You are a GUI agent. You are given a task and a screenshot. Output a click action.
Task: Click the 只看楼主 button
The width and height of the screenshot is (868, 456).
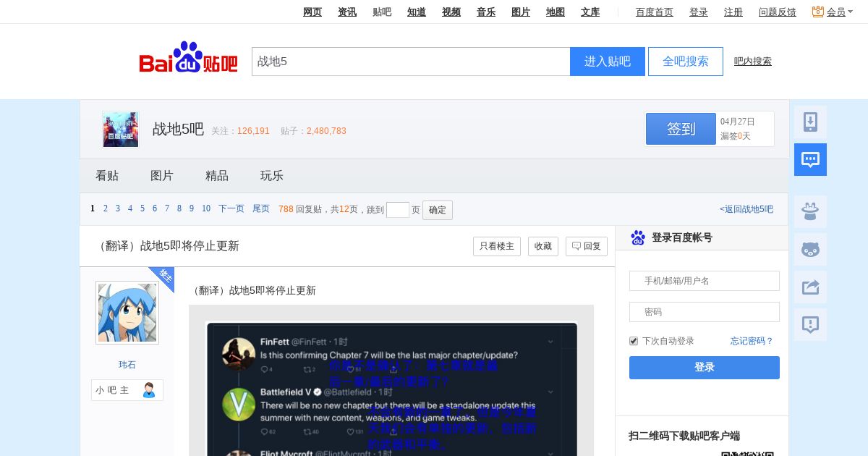point(497,246)
